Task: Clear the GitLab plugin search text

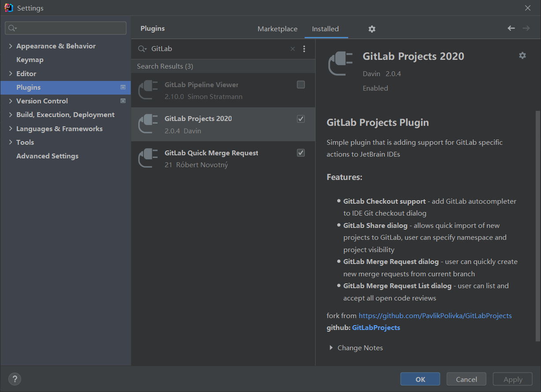Action: [293, 49]
